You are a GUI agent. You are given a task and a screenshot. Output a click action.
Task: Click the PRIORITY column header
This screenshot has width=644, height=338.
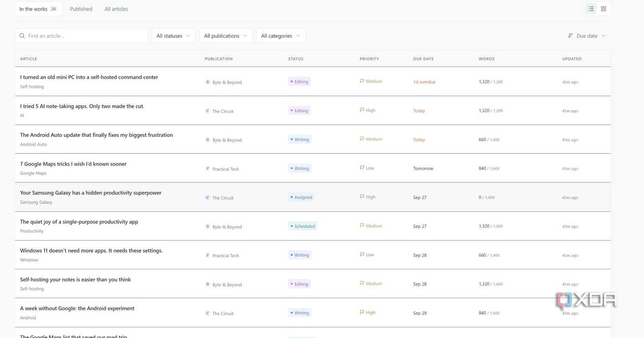(369, 59)
